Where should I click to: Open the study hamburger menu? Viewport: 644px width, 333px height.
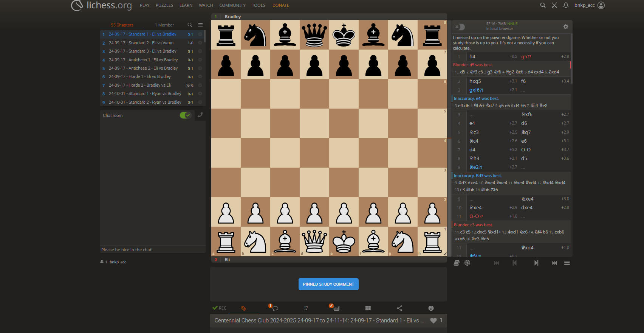coord(200,25)
